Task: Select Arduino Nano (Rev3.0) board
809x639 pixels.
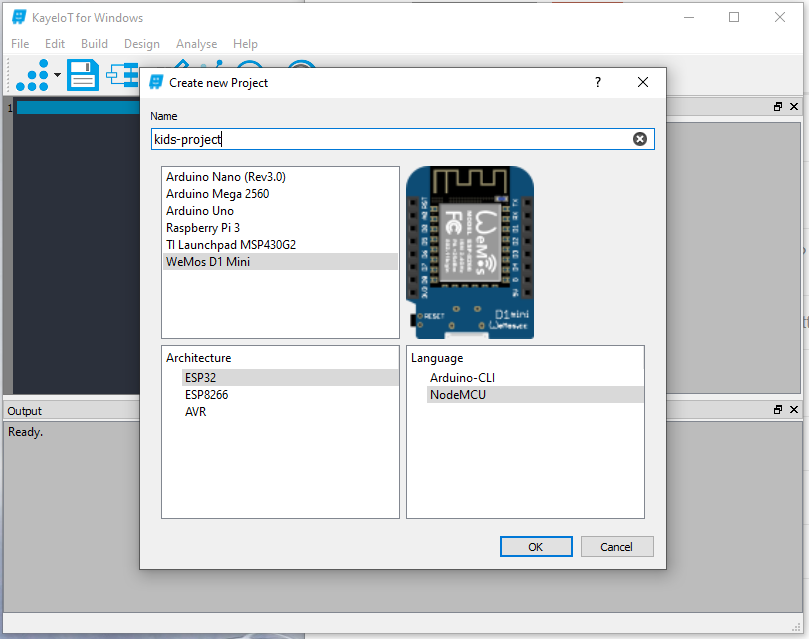Action: (x=281, y=177)
